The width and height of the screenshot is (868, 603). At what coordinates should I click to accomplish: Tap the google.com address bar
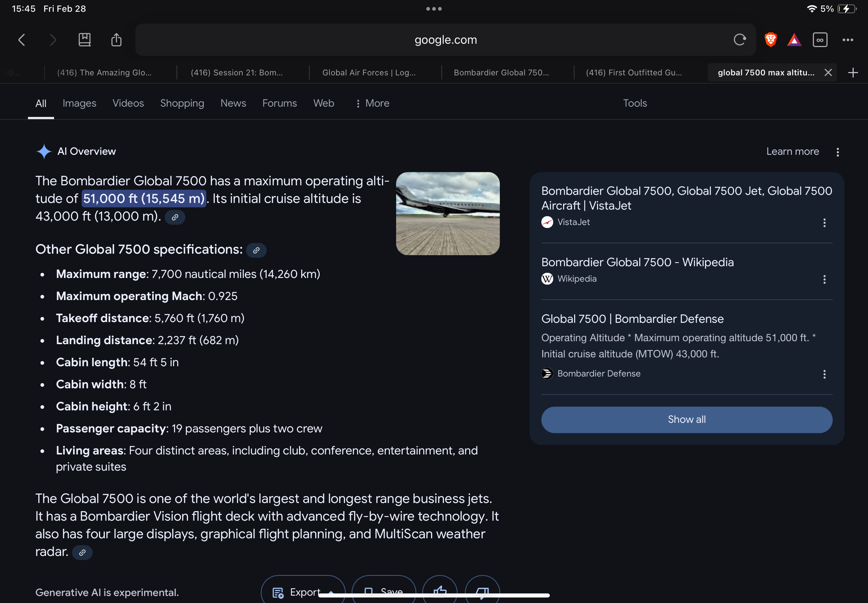pyautogui.click(x=445, y=40)
